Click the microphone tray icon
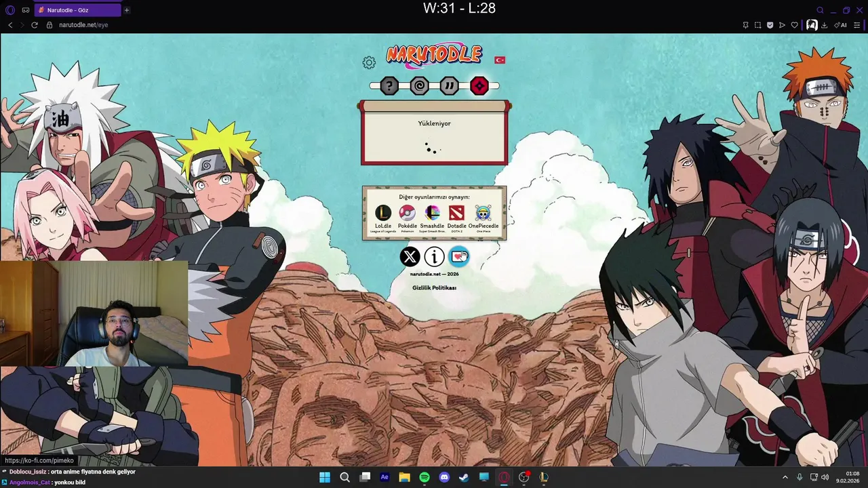Screen dimensions: 868x488 (x=800, y=477)
